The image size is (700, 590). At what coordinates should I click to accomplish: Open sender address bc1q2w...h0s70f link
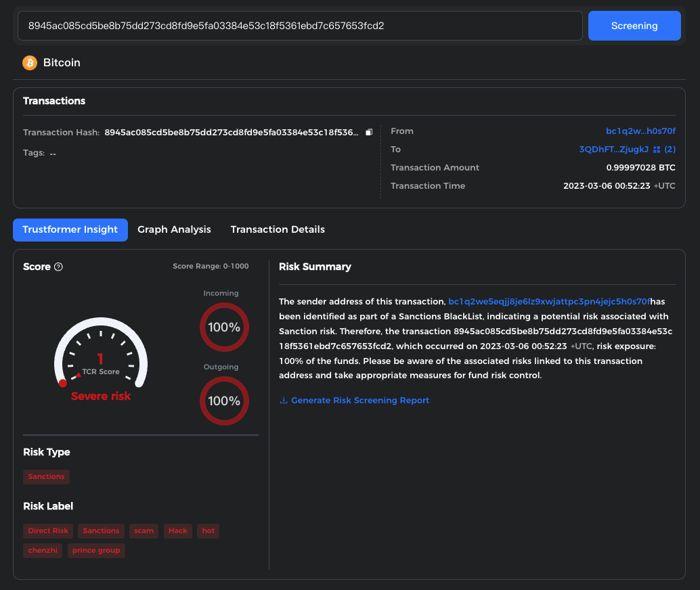coord(640,131)
